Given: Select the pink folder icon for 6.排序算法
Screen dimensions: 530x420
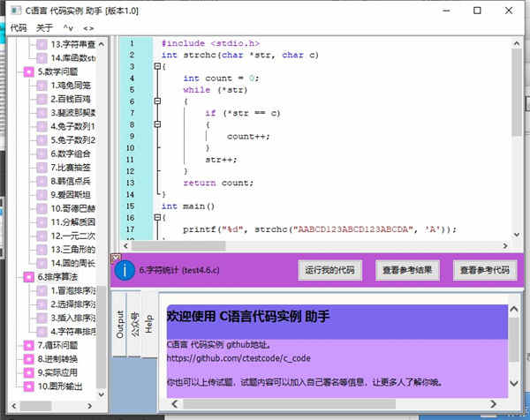Looking at the screenshot, I should coord(29,277).
